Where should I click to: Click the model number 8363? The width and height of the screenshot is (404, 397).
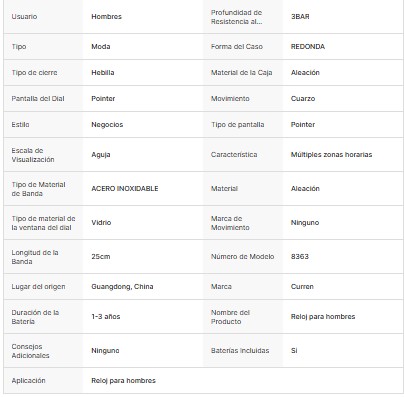(300, 257)
